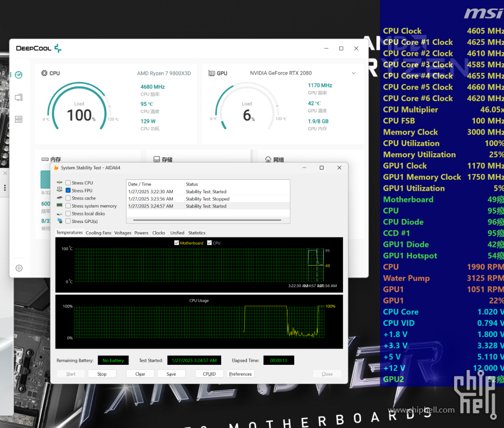
Task: Switch to the Clocks tab
Action: 159,233
